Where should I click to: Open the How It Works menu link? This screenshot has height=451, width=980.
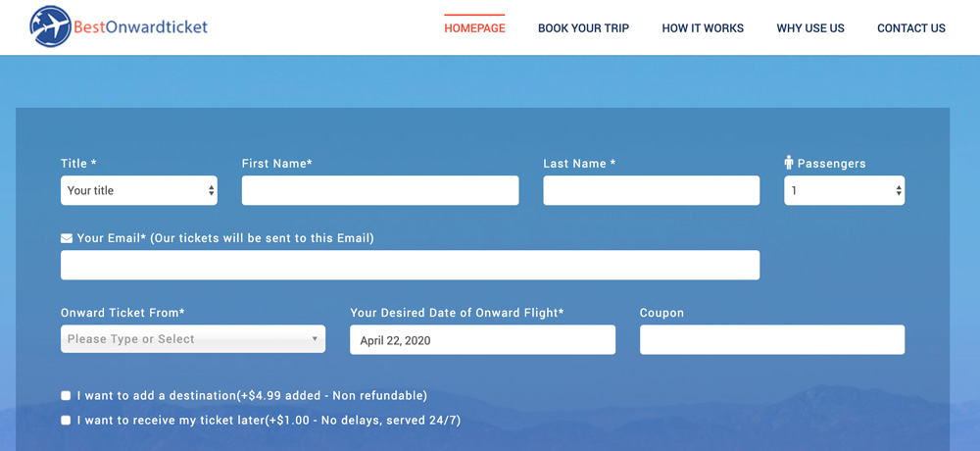(703, 28)
